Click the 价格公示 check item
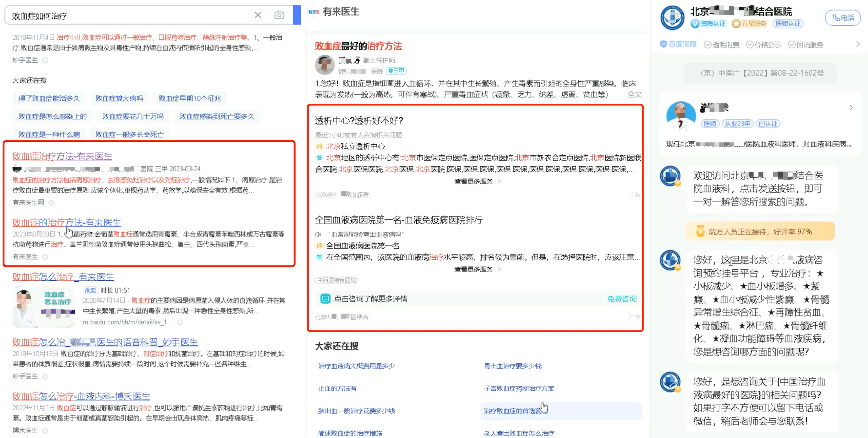The height and width of the screenshot is (438, 868). coord(764,45)
